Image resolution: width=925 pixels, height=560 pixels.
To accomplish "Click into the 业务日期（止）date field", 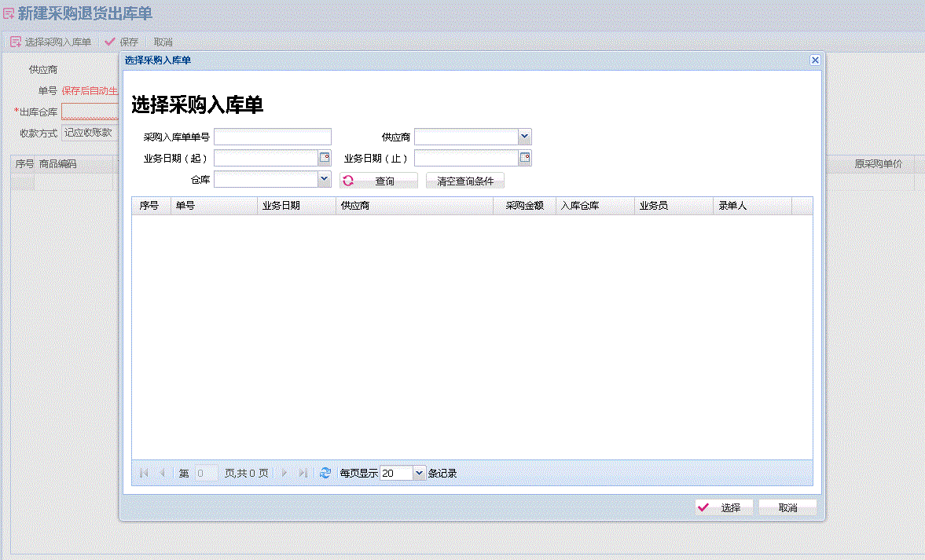I will [467, 158].
